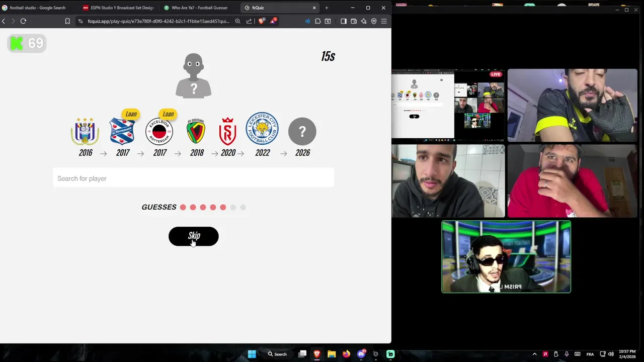
Task: Click the KV Oostende club crest (2018)
Action: [x=196, y=131]
